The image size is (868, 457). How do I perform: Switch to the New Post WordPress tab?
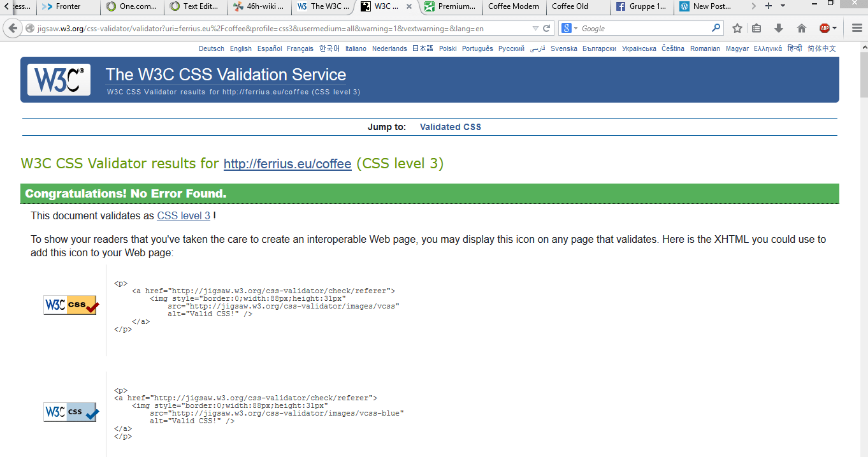(705, 6)
